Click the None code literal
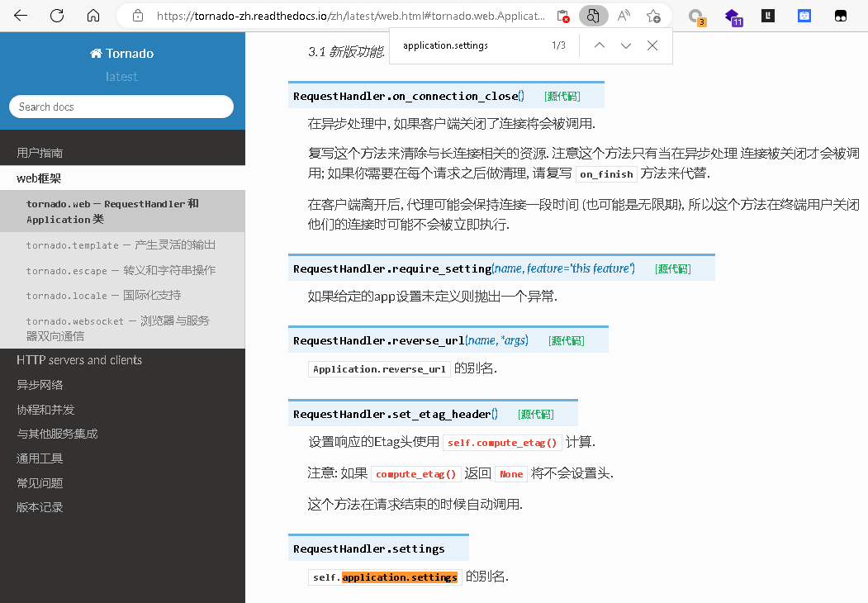Viewport: 868px width, 603px height. point(511,474)
